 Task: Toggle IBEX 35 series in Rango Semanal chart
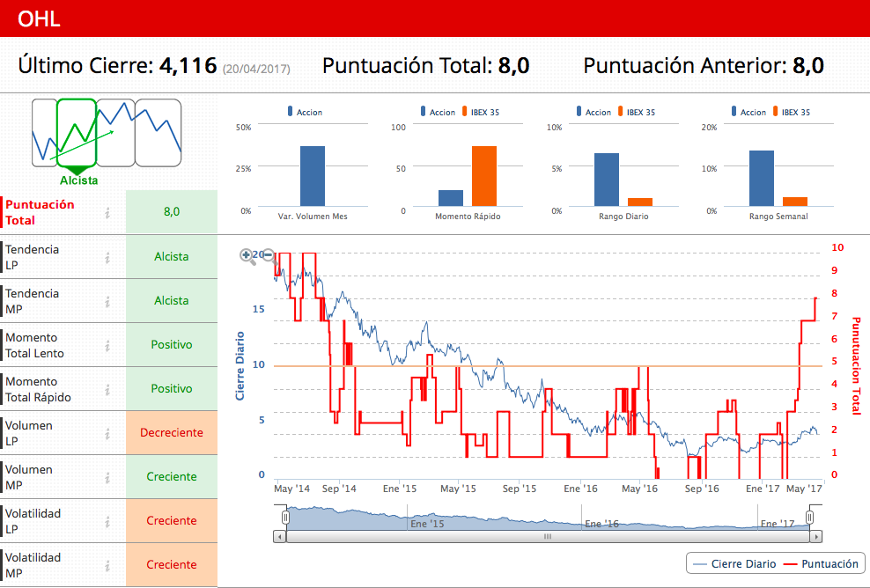tap(792, 112)
